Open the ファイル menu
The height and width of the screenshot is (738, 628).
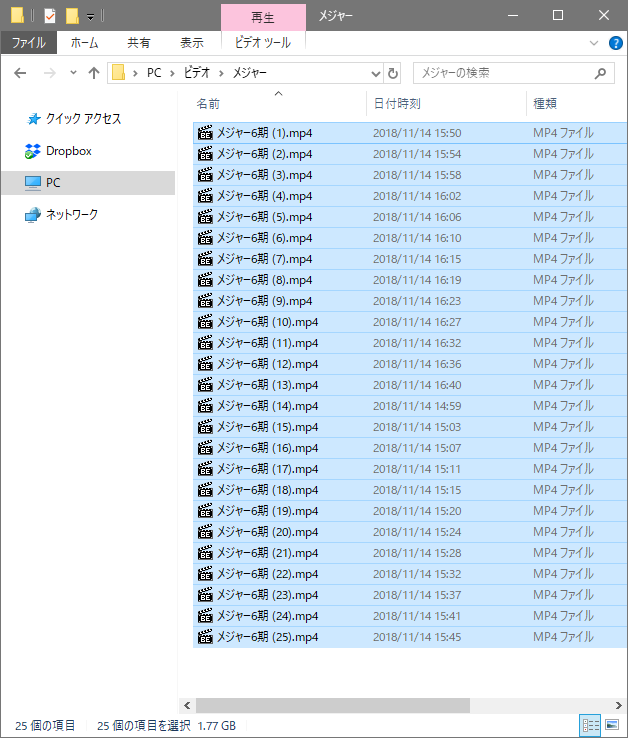[x=28, y=43]
